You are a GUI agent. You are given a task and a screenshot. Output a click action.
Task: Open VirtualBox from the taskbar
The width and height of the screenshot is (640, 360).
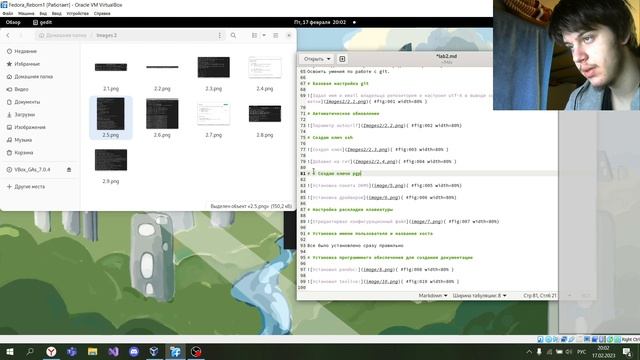[154, 352]
